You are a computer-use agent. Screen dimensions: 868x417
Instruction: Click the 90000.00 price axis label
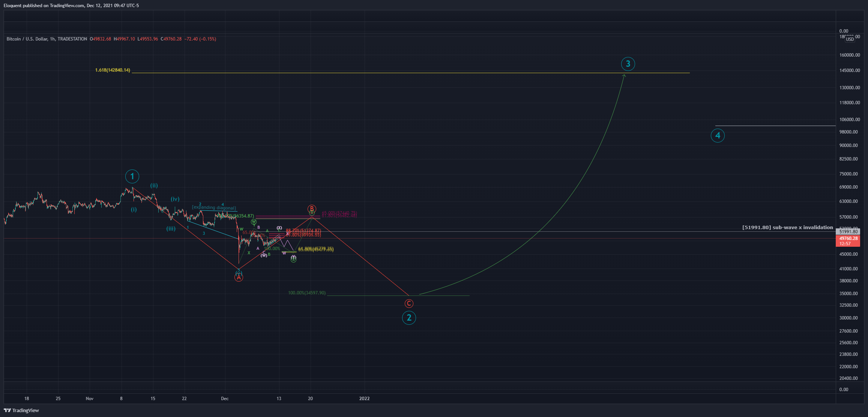[x=848, y=145]
